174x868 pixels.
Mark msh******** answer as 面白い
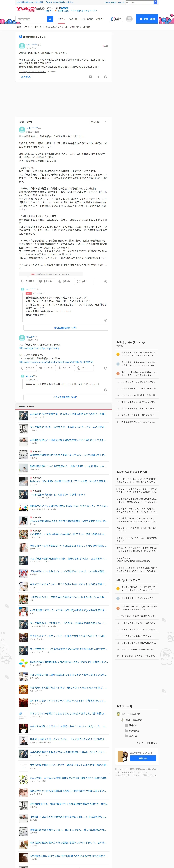85,281
